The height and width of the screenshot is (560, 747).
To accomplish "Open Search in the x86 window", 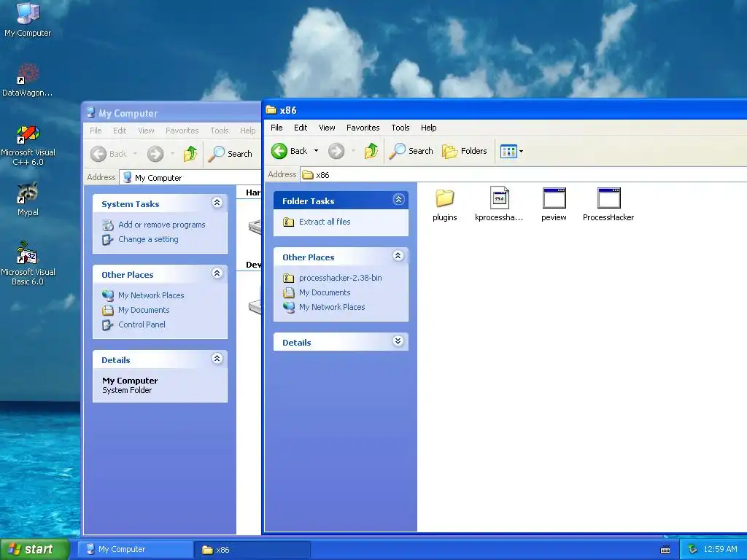I will pos(411,151).
